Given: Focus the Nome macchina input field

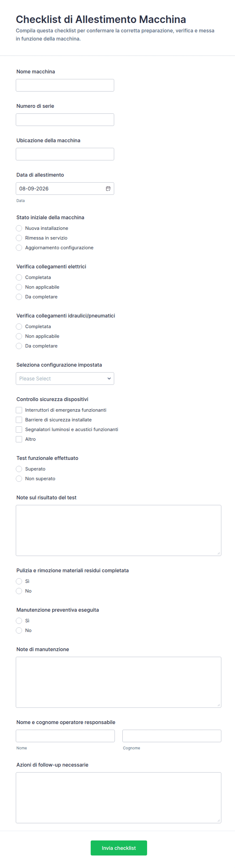Looking at the screenshot, I should coord(65,85).
